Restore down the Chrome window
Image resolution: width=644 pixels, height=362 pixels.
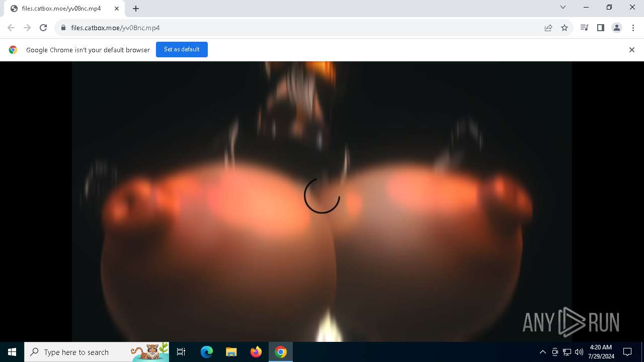pos(609,7)
